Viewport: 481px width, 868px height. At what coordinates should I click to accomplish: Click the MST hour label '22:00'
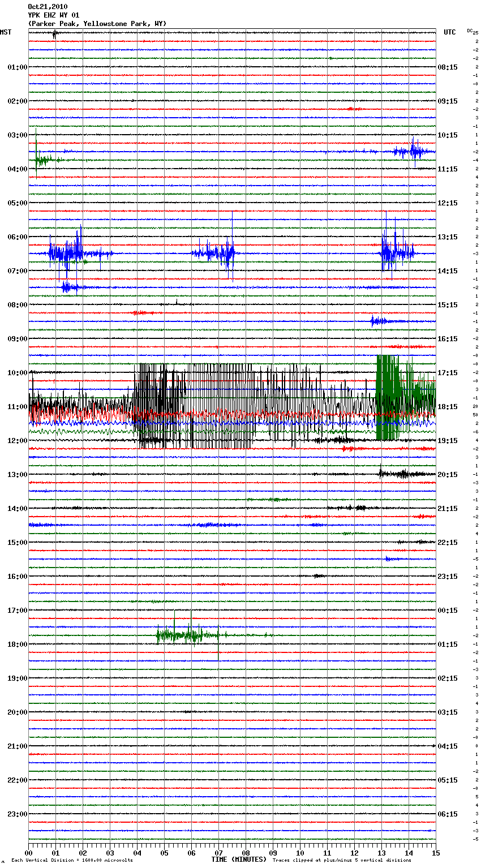[x=17, y=780]
